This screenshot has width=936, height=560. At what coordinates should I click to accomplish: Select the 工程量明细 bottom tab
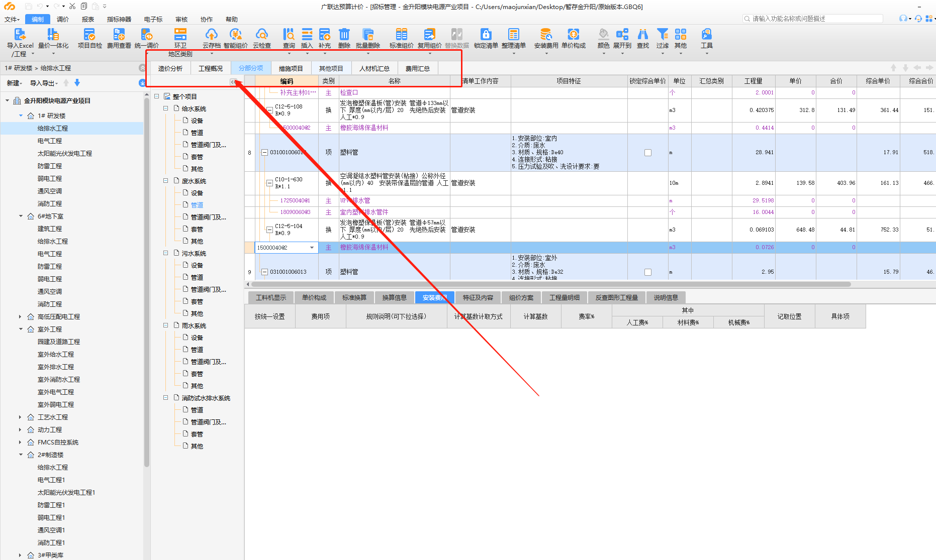[x=564, y=297]
